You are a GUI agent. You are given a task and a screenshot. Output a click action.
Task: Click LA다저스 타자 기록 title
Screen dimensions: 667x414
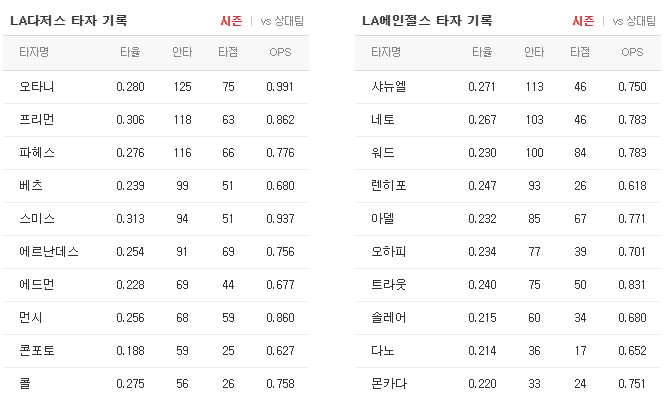68,20
